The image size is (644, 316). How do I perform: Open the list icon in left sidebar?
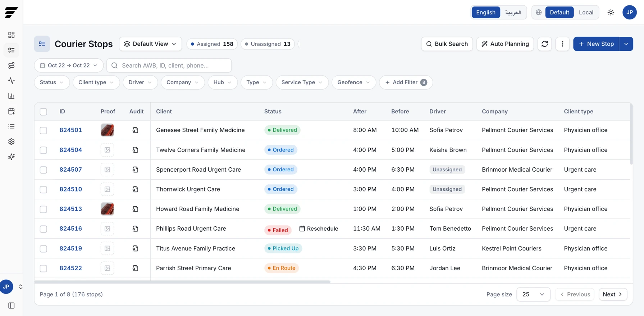click(12, 126)
